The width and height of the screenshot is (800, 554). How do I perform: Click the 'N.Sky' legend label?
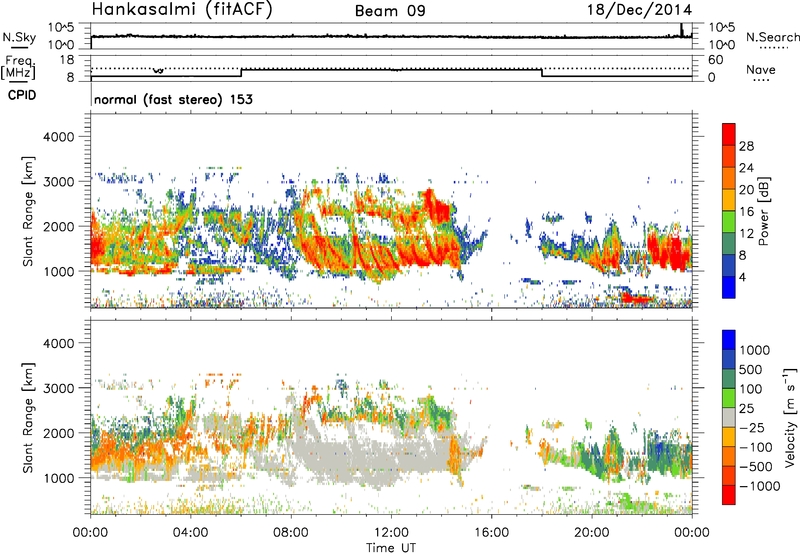tap(19, 37)
